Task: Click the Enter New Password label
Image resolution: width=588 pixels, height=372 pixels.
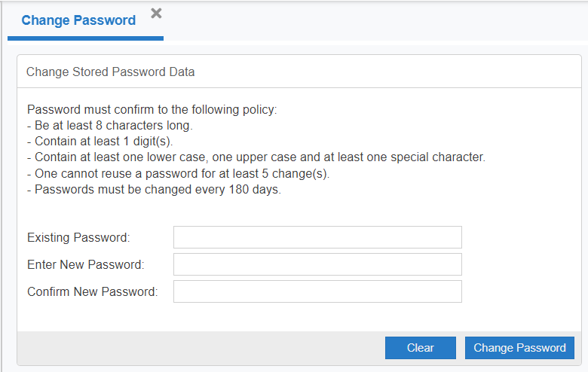Action: pos(85,264)
